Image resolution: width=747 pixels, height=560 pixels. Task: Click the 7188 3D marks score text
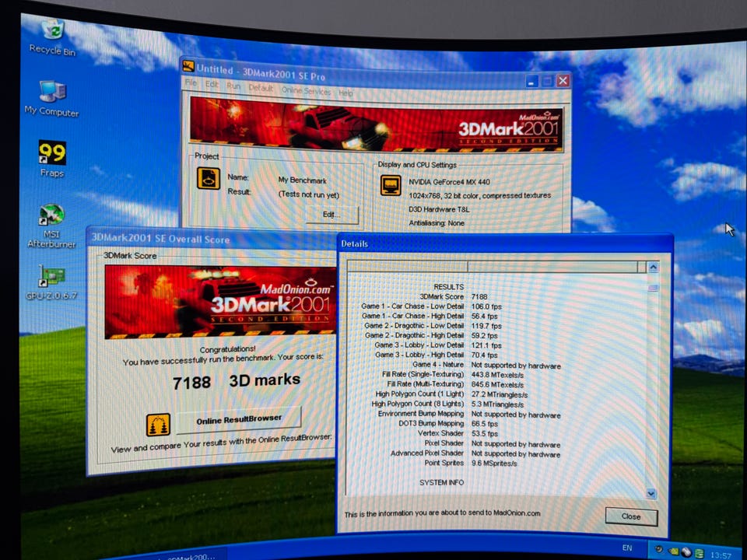click(237, 381)
